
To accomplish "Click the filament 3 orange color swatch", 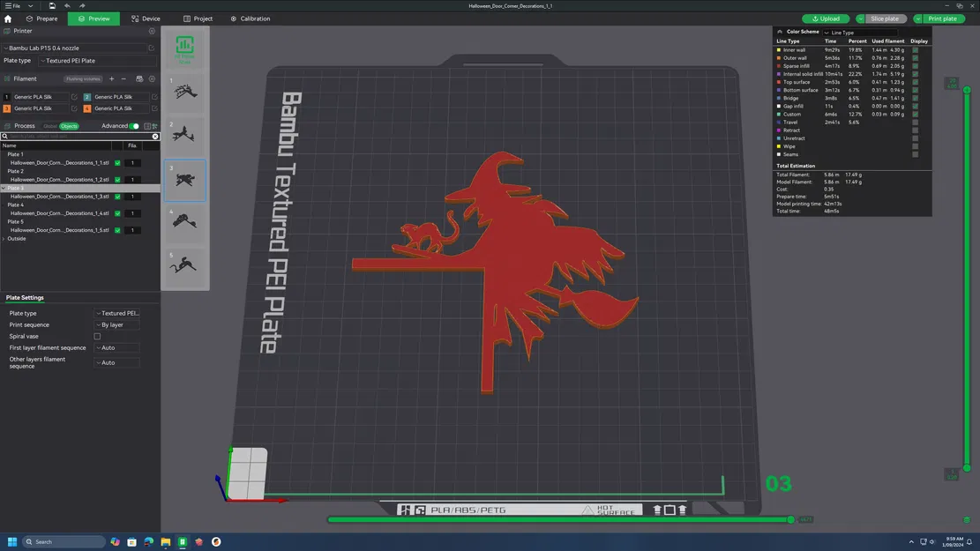I will [7, 108].
